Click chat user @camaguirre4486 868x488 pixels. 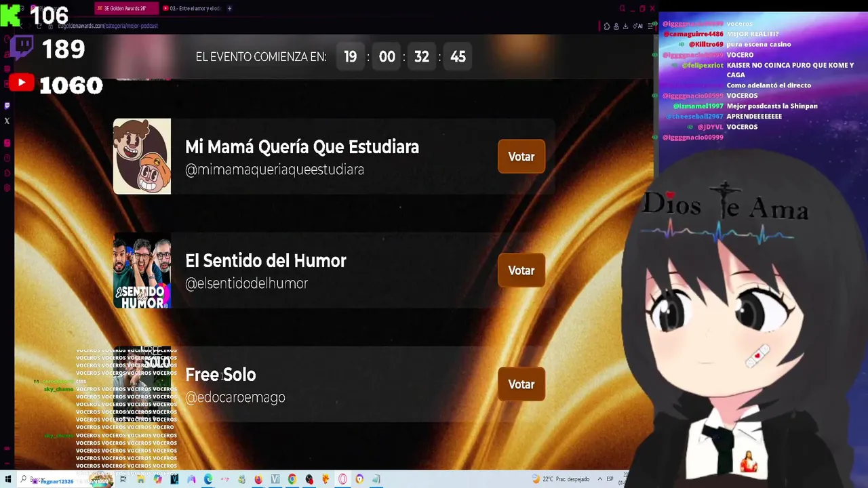[693, 34]
